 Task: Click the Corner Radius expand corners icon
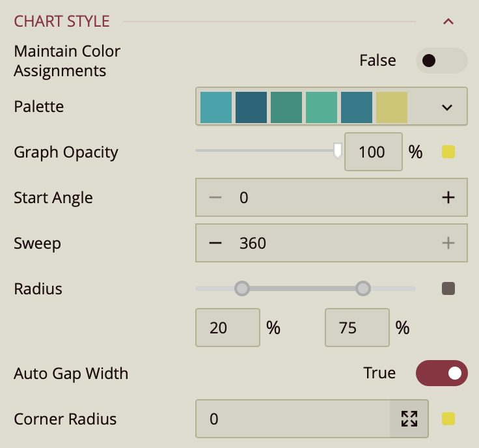point(409,419)
